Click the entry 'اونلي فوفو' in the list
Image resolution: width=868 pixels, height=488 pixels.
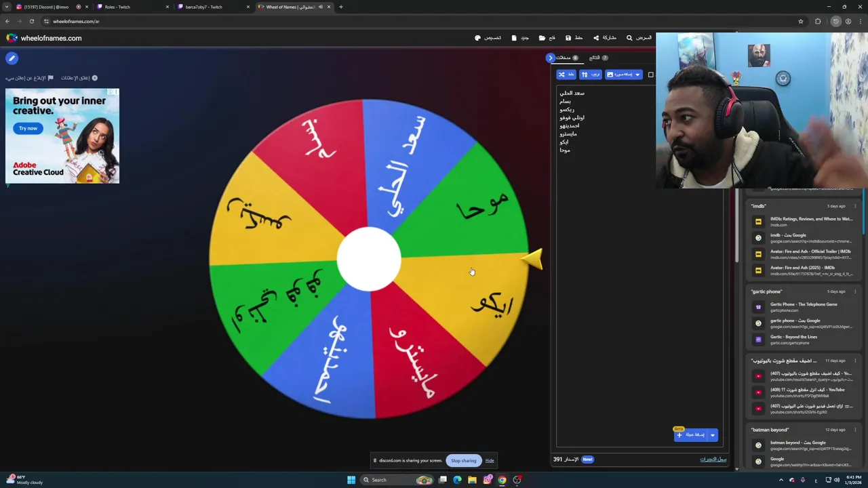[x=572, y=117]
